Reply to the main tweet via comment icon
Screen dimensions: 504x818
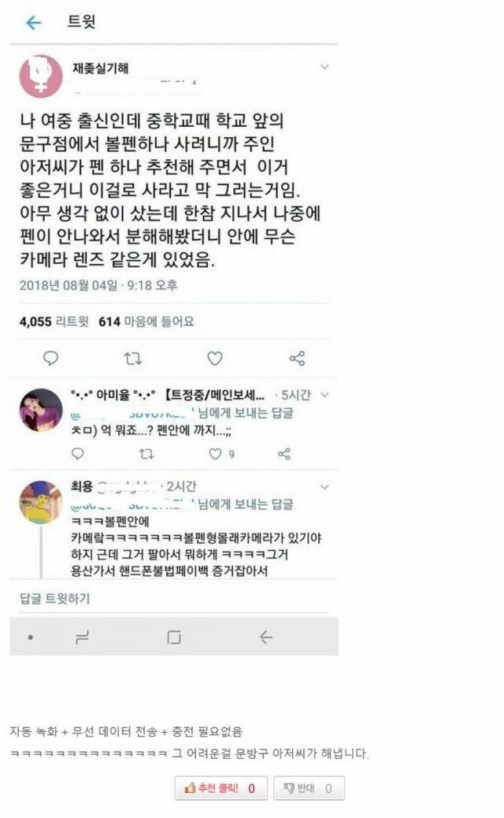pos(50,358)
